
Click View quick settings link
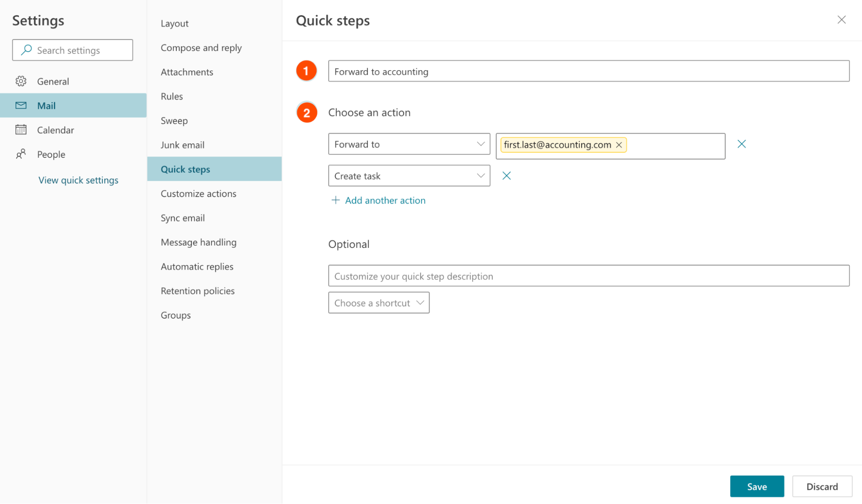point(78,179)
